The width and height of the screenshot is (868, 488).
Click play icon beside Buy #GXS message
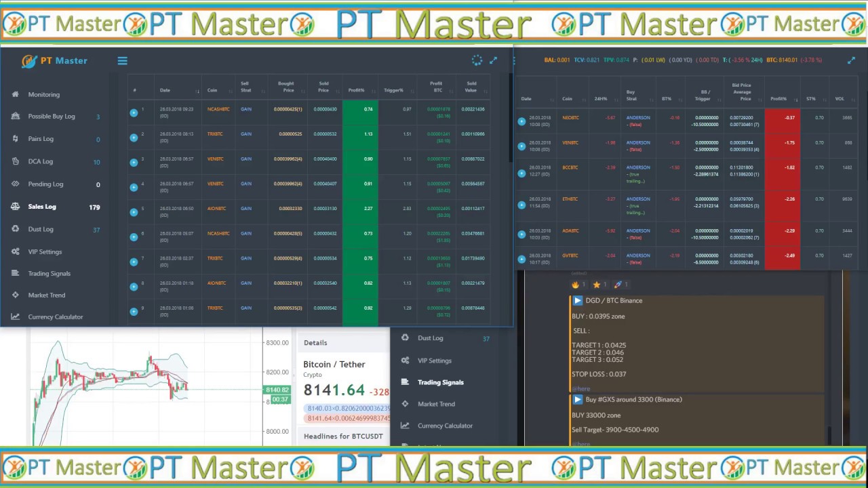578,399
